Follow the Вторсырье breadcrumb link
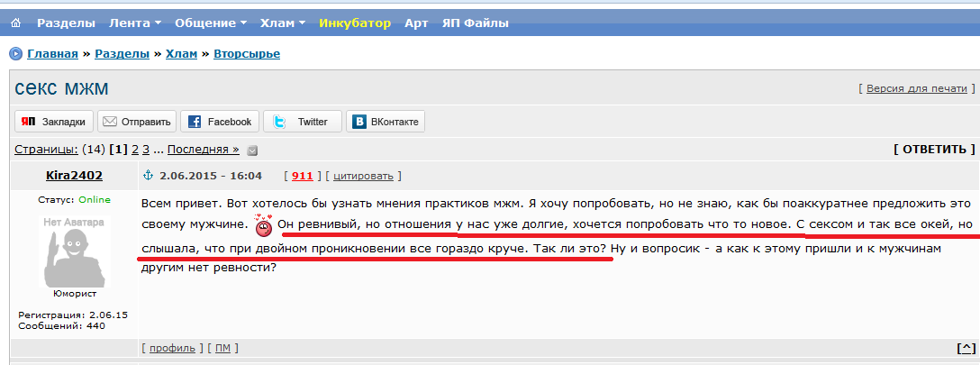The height and width of the screenshot is (365, 980). point(247,54)
